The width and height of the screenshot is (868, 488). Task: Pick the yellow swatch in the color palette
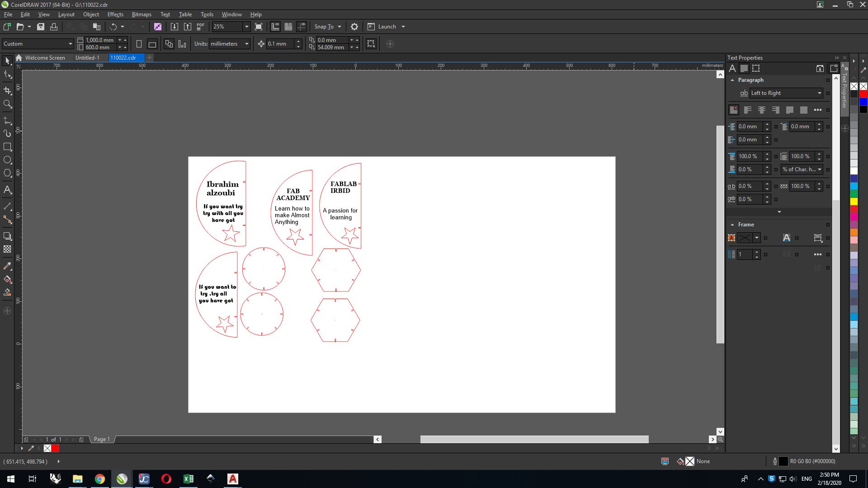tap(854, 201)
